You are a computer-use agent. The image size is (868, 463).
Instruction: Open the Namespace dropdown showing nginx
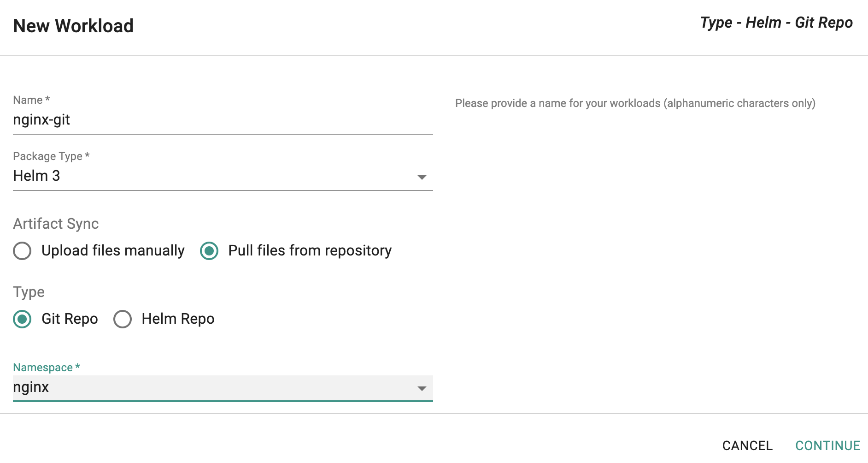[223, 388]
